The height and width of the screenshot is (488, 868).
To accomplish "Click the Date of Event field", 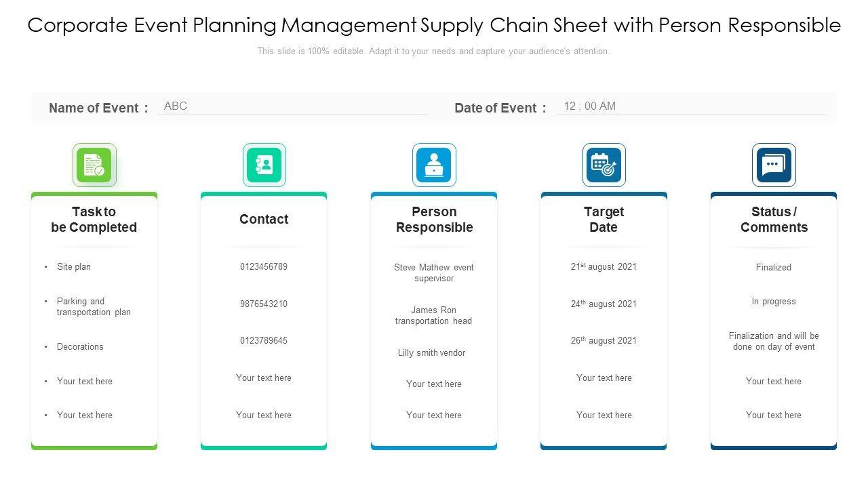I will point(690,106).
